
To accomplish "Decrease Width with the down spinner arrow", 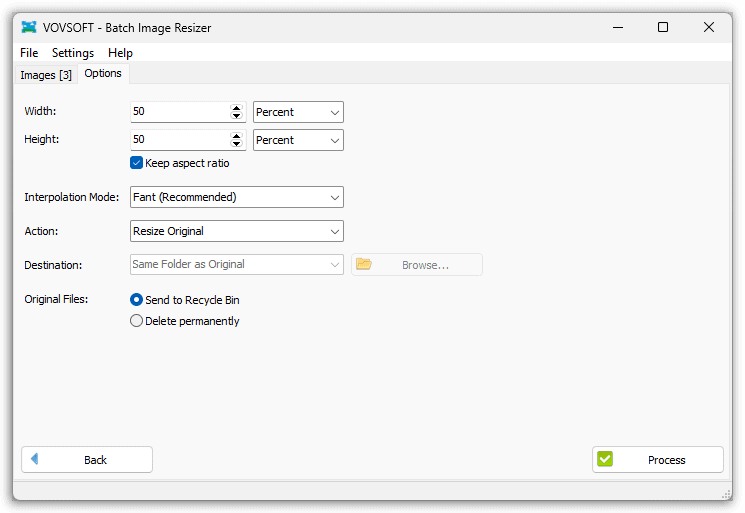I will click(236, 116).
